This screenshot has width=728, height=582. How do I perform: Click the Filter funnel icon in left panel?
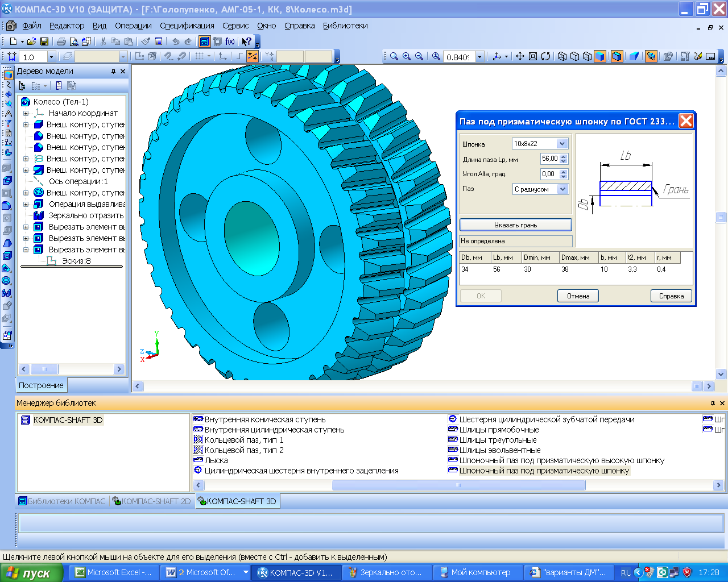coord(7,123)
